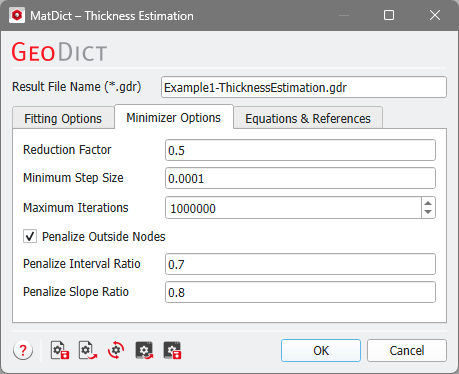Click the Reduction Factor field showing 0.5

coord(300,150)
